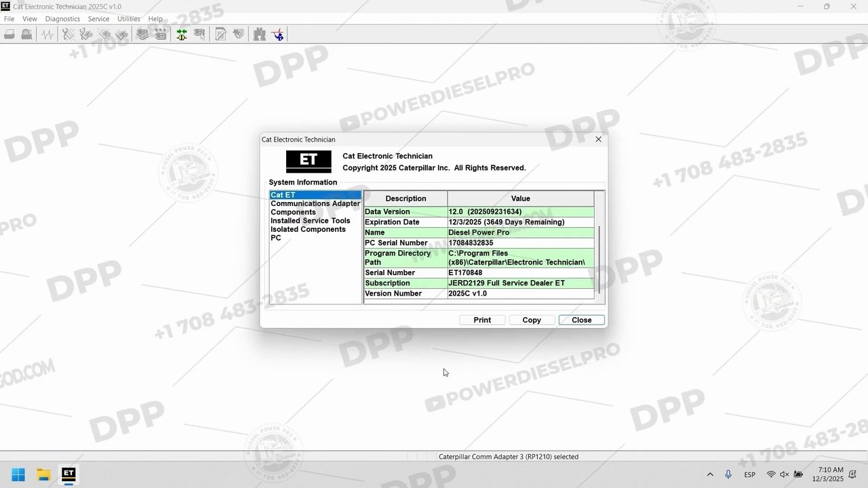Open the ECM Summary toolbar icon

pyautogui.click(x=143, y=34)
